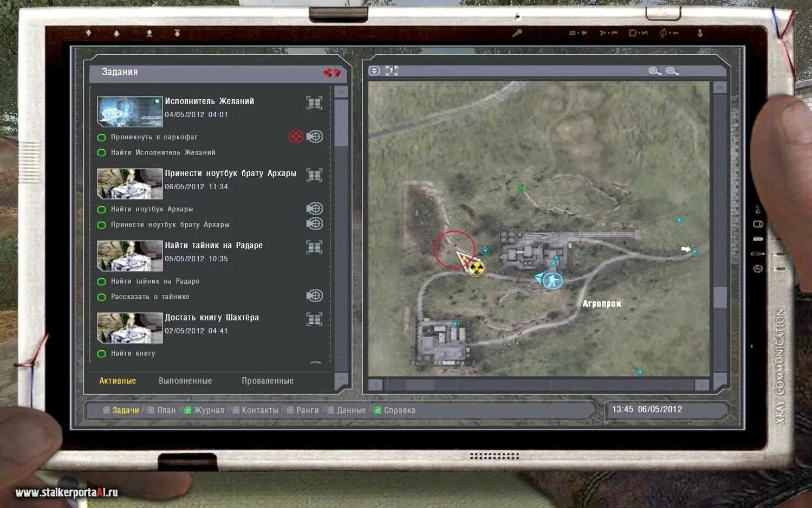Click the map horizontal scrollbar thumb

[x=420, y=385]
